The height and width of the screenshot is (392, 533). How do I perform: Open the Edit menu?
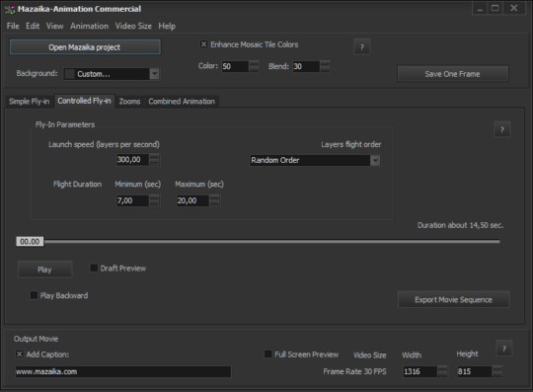[x=33, y=26]
